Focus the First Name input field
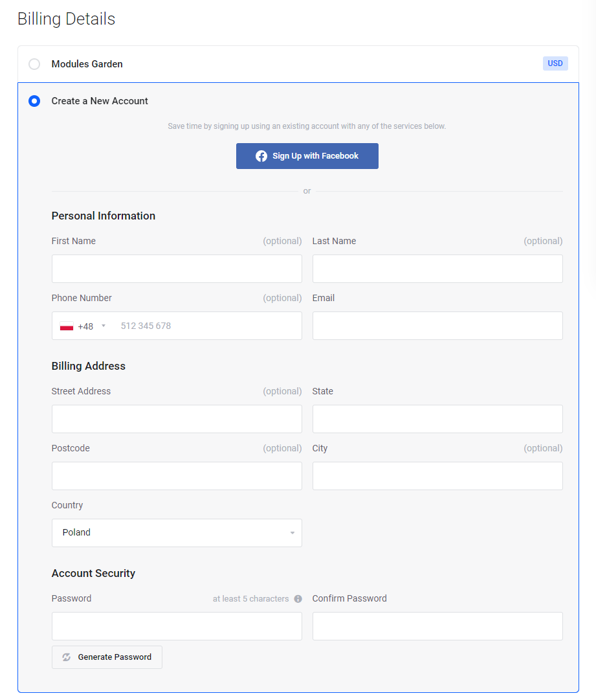 [177, 269]
